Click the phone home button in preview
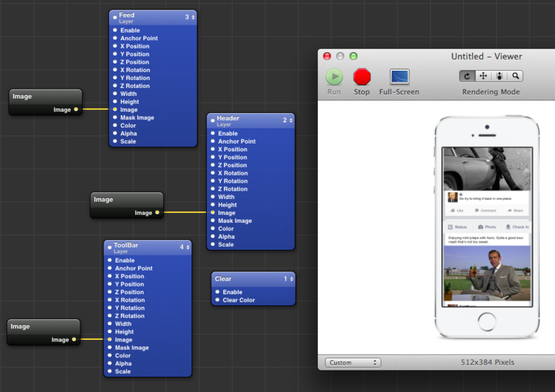The width and height of the screenshot is (555, 392). tap(487, 321)
